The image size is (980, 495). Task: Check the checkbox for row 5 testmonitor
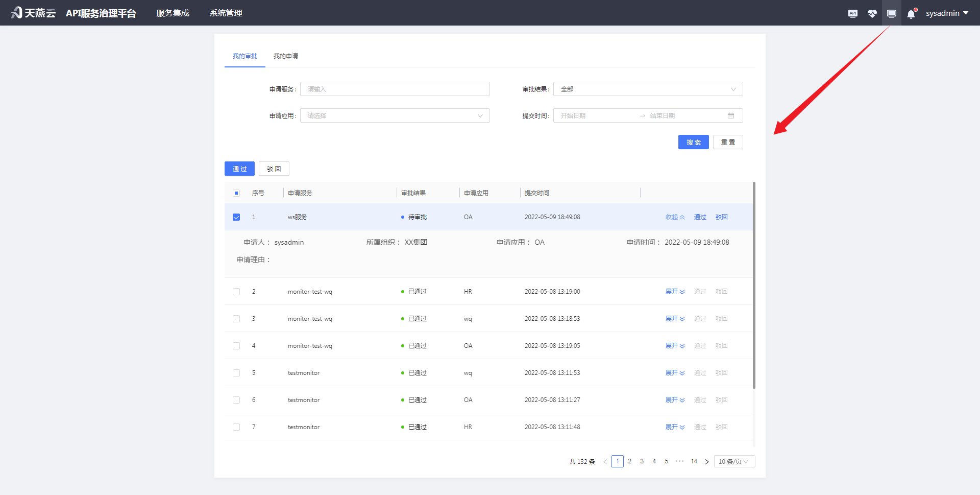coord(236,372)
